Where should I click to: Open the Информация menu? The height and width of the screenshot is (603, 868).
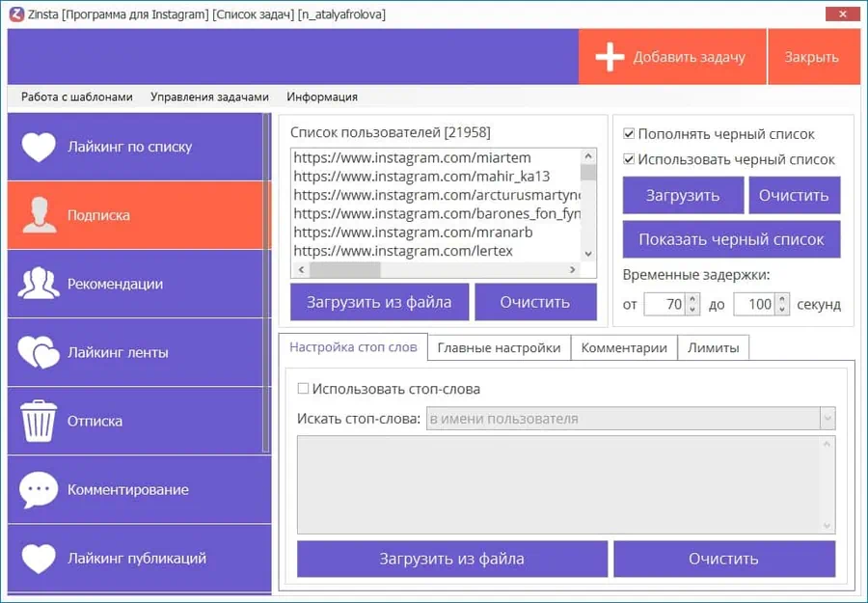(322, 96)
